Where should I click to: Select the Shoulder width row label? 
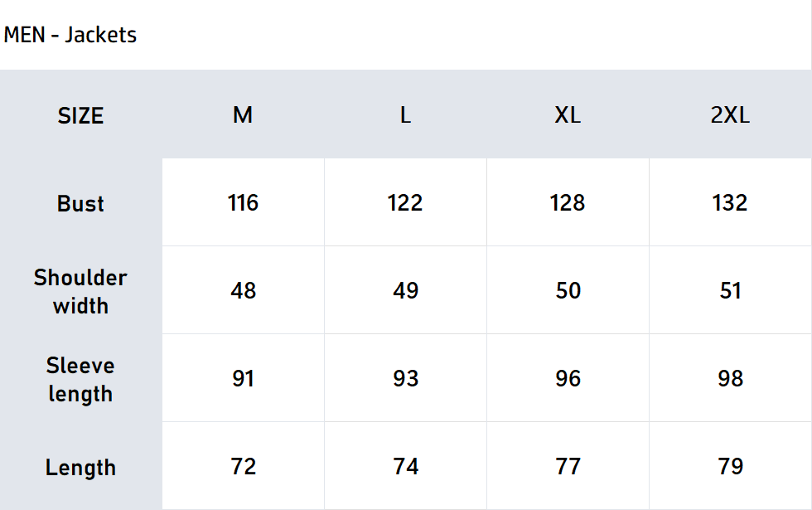pos(80,291)
